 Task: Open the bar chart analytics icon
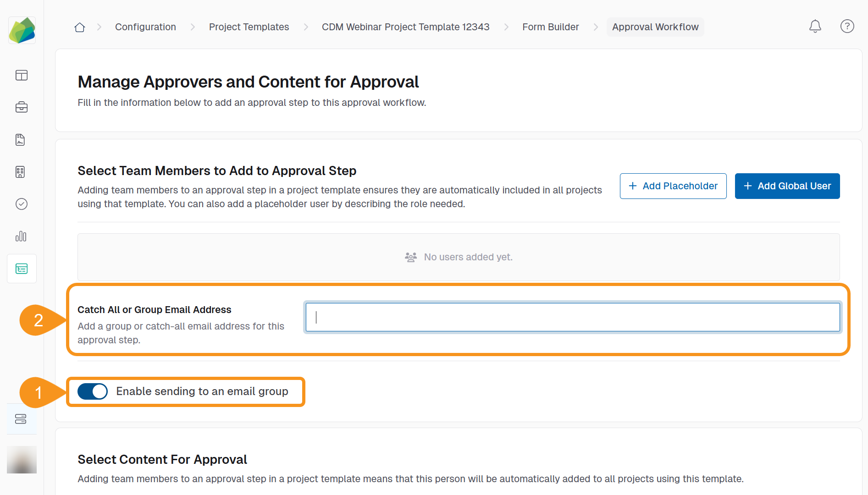pos(22,236)
